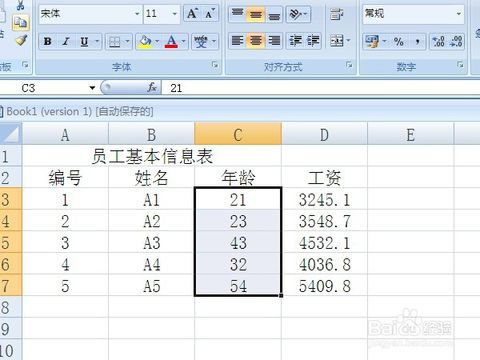480x360 pixels.
Task: Select cell containing 5409.8
Action: point(324,286)
